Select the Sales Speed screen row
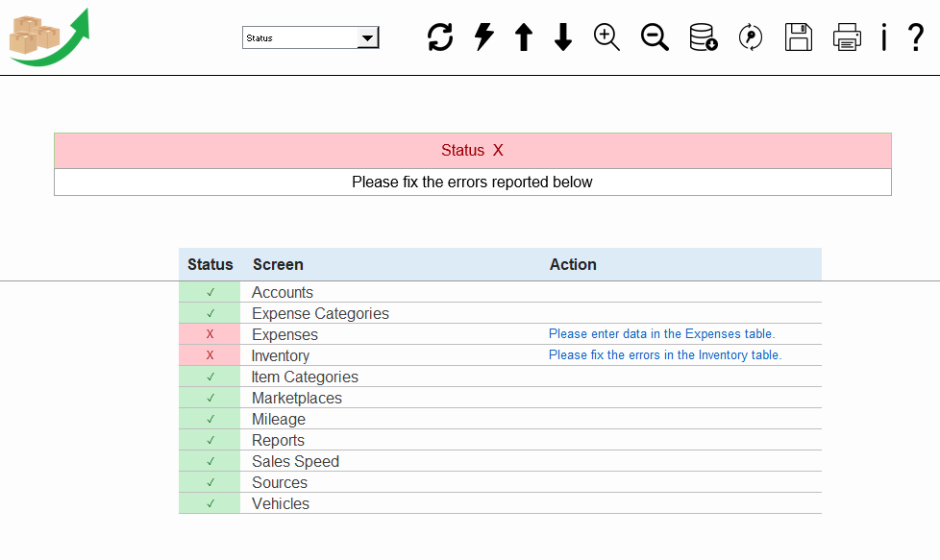940x560 pixels. click(500, 461)
